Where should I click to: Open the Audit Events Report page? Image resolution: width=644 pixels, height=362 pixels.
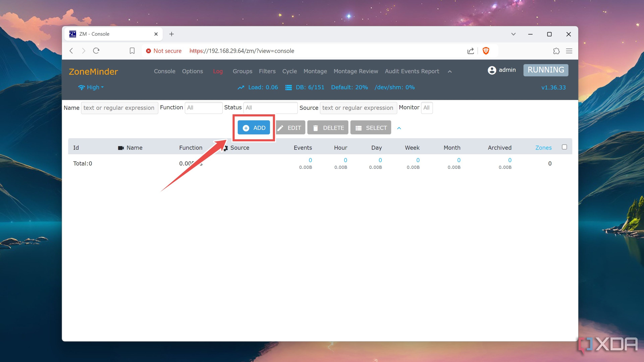[412, 71]
